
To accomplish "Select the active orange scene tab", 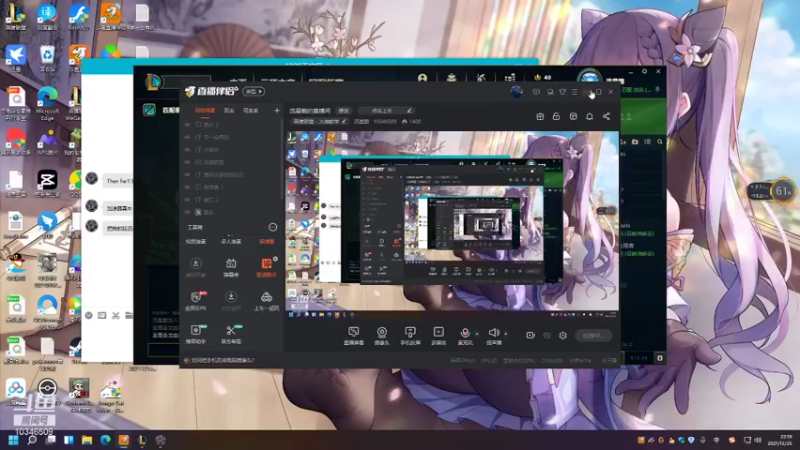I will coord(205,111).
